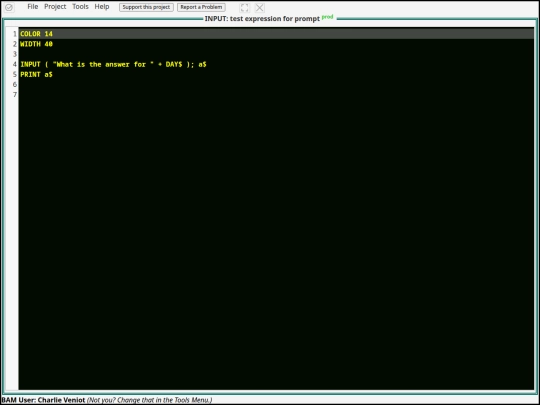This screenshot has height=405, width=540.
Task: Click the INPUT statement on line 4
Action: pos(113,64)
